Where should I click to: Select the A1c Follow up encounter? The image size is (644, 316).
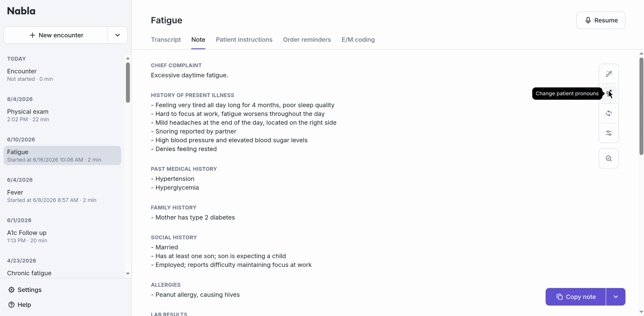[x=62, y=236]
